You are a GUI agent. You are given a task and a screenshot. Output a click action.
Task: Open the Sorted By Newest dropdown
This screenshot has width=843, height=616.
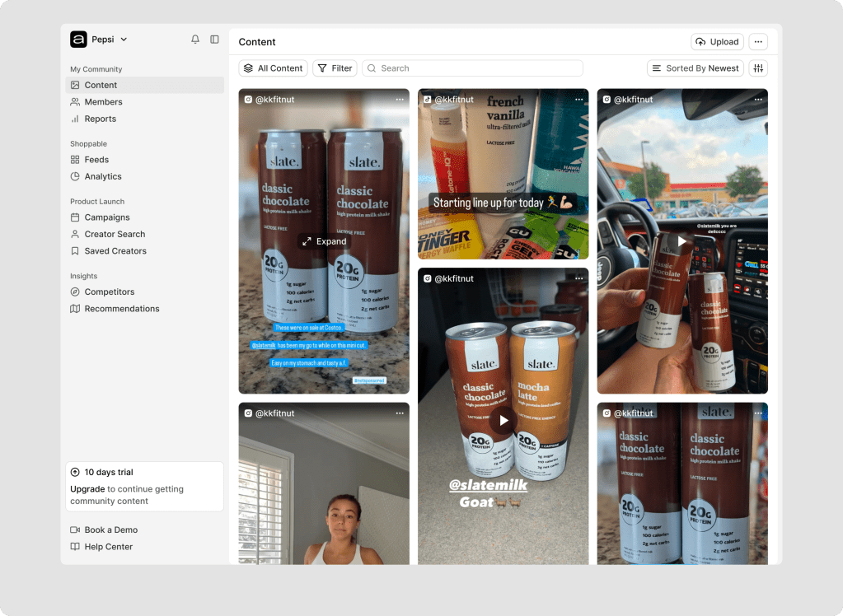point(695,68)
